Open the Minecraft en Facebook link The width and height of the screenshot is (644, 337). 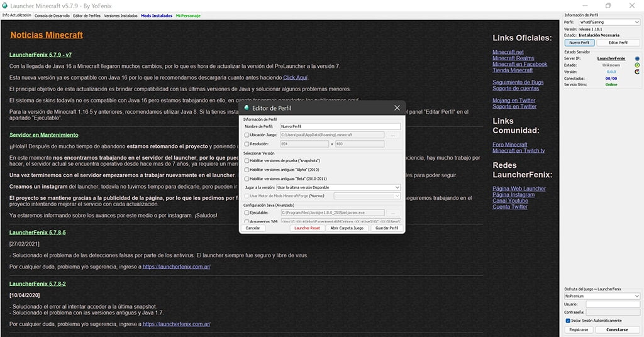pyautogui.click(x=520, y=64)
